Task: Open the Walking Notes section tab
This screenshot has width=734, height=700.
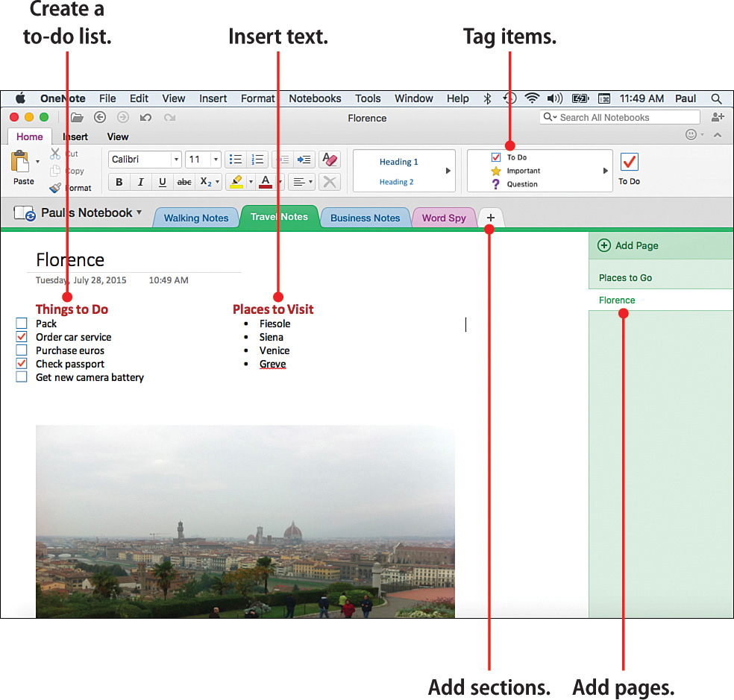Action: [x=196, y=218]
